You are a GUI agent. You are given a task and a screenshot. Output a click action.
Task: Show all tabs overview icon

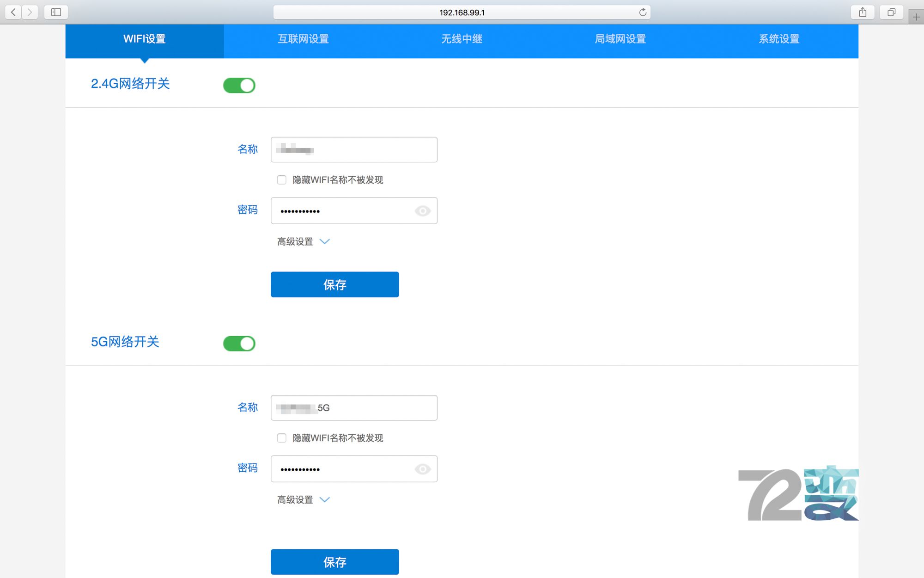point(891,12)
